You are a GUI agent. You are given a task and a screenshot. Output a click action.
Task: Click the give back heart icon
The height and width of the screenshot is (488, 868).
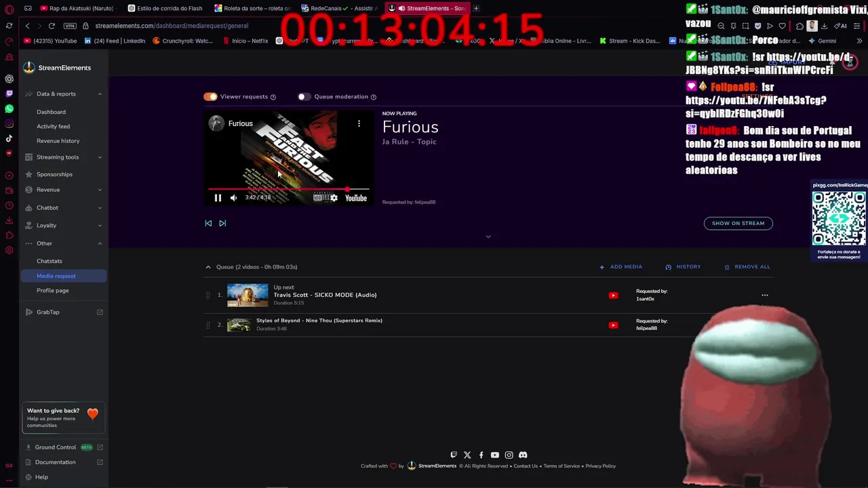tap(93, 413)
